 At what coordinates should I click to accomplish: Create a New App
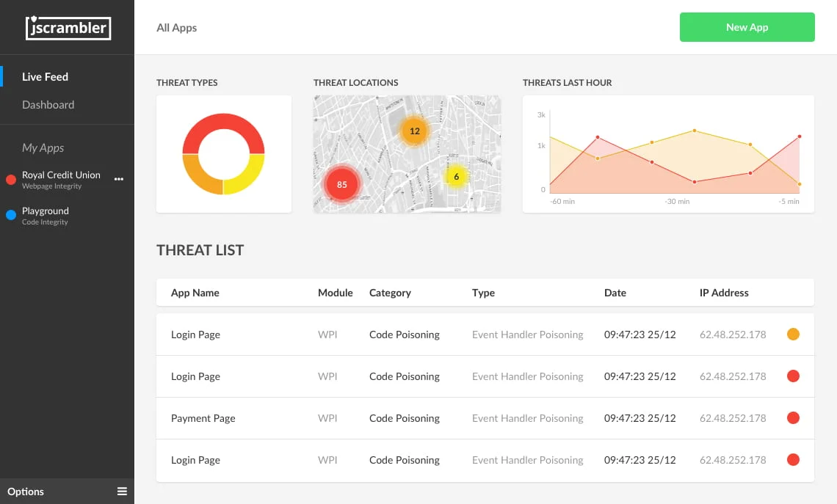pos(747,27)
